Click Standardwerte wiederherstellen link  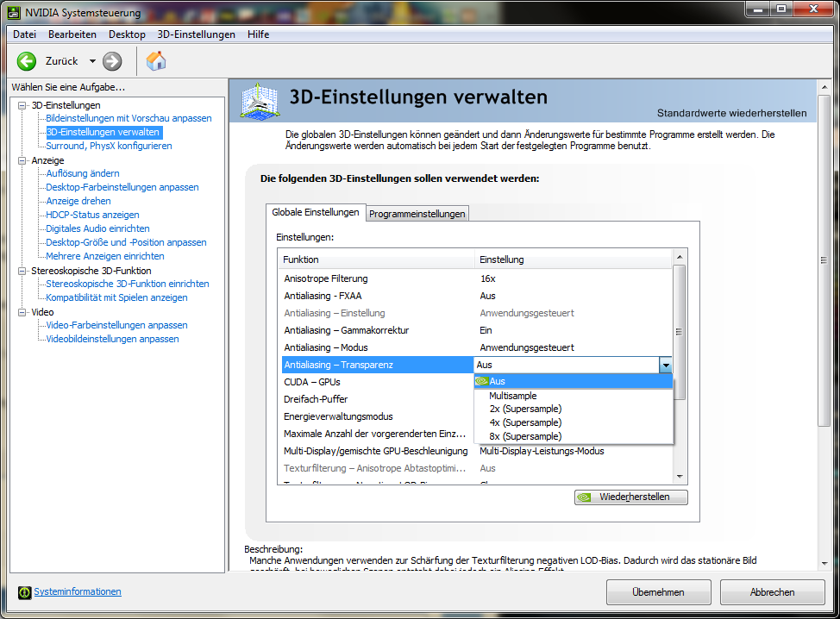click(732, 114)
